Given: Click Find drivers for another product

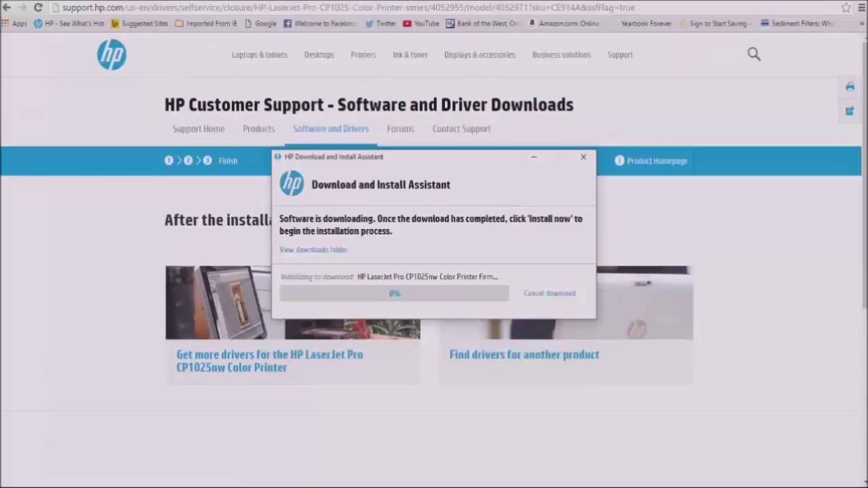Looking at the screenshot, I should pos(524,354).
